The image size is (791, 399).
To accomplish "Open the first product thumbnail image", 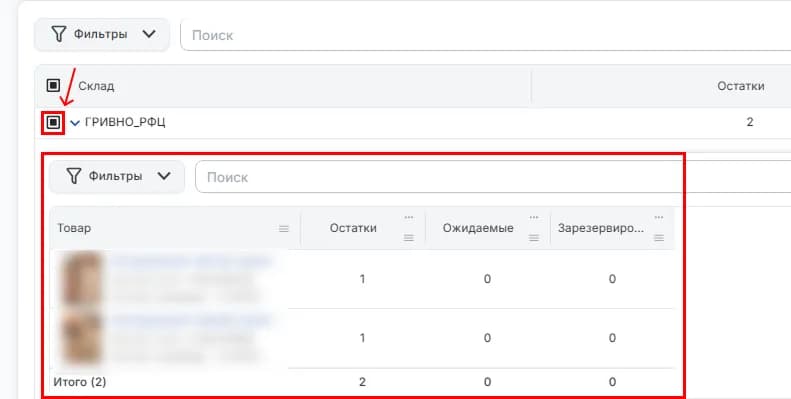I will click(81, 279).
